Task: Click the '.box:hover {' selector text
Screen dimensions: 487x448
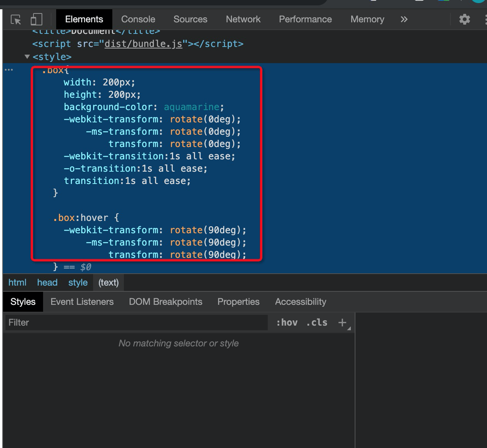Action: tap(86, 218)
